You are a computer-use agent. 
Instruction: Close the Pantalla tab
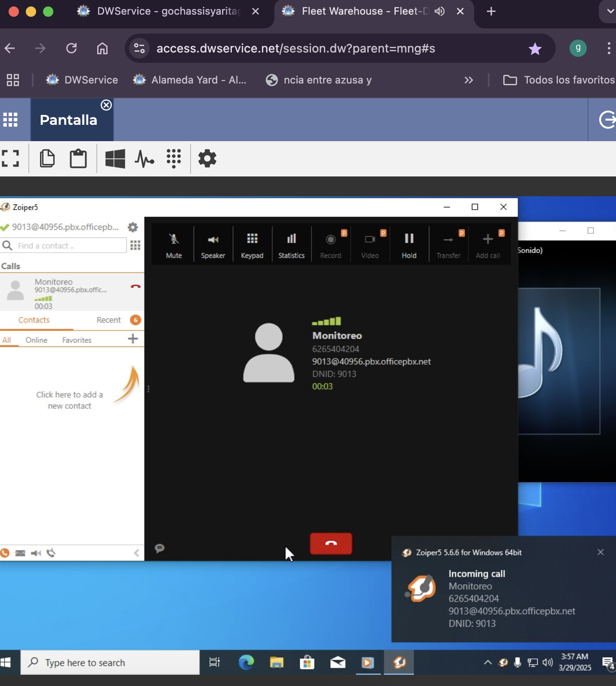[106, 105]
